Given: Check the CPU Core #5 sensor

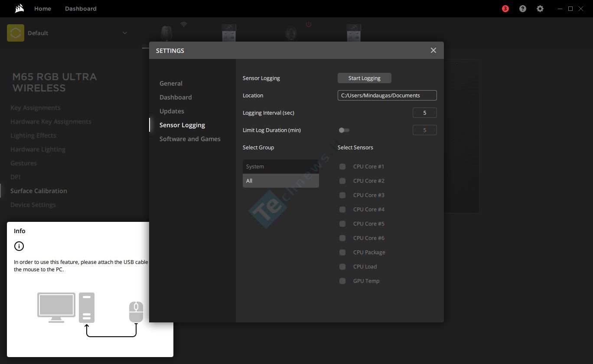Looking at the screenshot, I should [x=342, y=224].
